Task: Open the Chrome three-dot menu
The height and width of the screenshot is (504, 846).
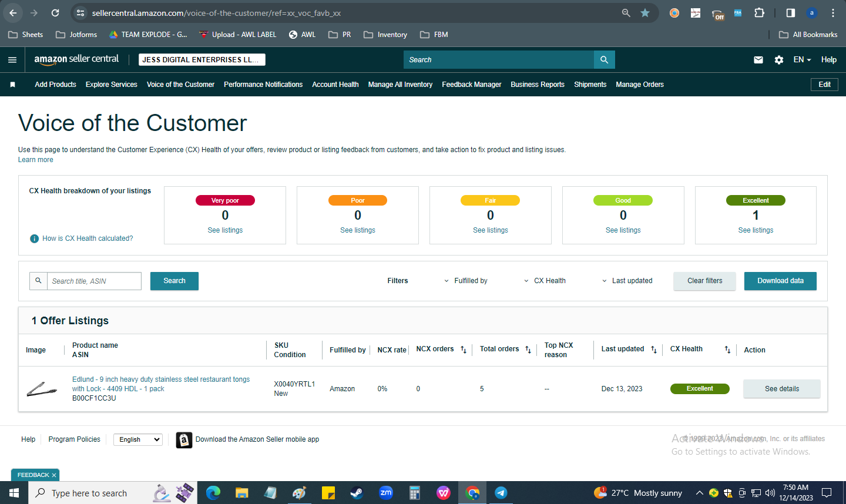Action: coord(833,13)
